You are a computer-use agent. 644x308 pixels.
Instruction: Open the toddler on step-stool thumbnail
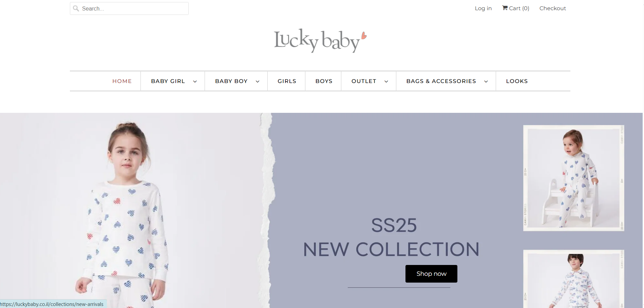(x=573, y=178)
